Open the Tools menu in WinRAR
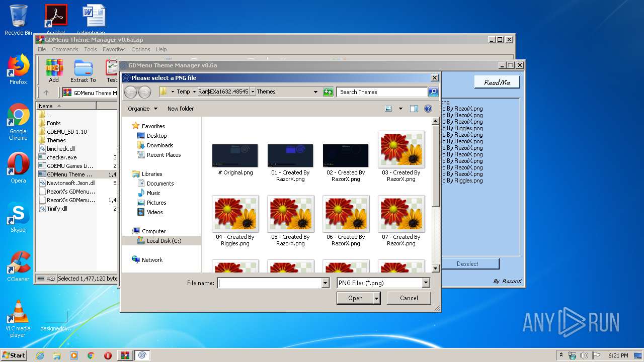The width and height of the screenshot is (644, 362). (x=91, y=49)
